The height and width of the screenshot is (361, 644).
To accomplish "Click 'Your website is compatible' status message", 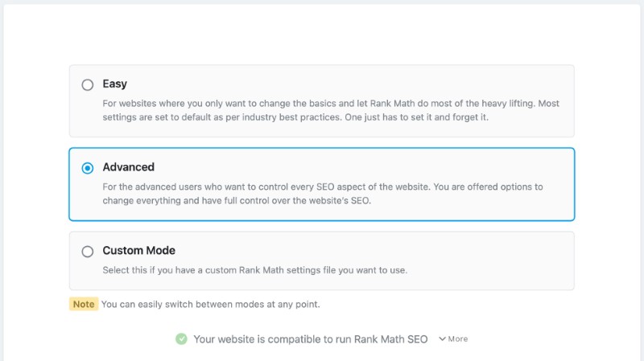I will [311, 339].
